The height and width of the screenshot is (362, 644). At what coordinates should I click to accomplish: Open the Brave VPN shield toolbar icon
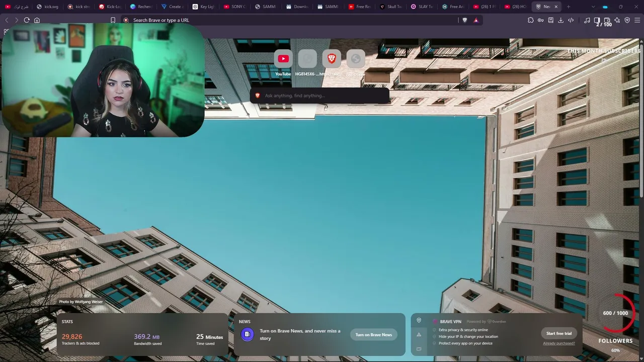coord(627,20)
